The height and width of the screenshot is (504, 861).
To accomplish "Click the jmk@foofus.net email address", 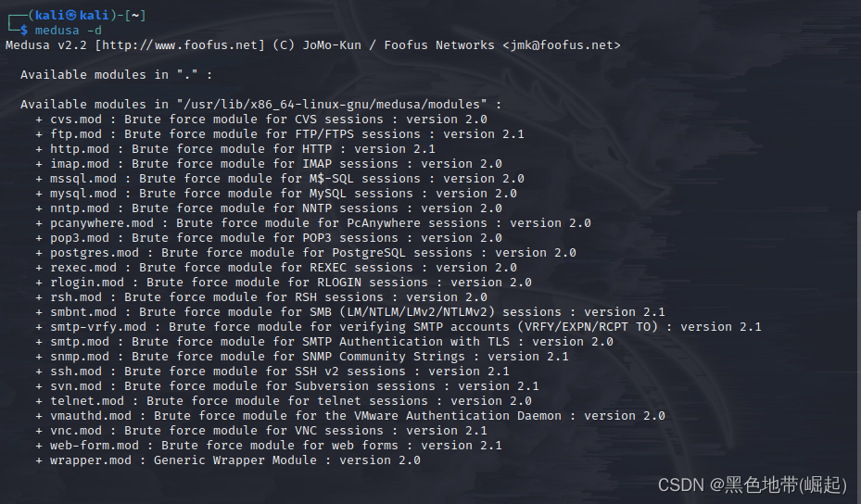I will (562, 45).
